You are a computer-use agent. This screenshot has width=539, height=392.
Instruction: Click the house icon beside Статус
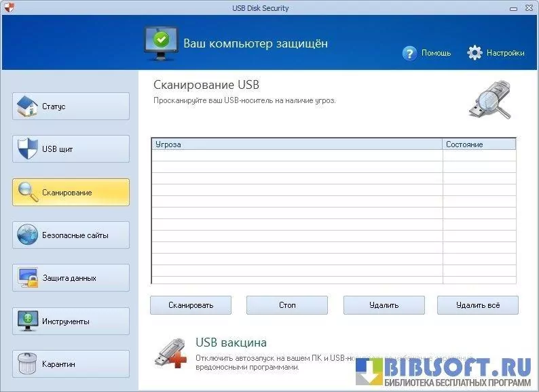point(28,106)
